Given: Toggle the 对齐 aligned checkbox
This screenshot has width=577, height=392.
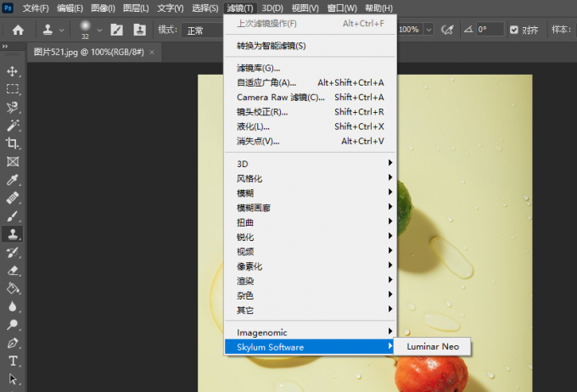Looking at the screenshot, I should click(x=514, y=30).
